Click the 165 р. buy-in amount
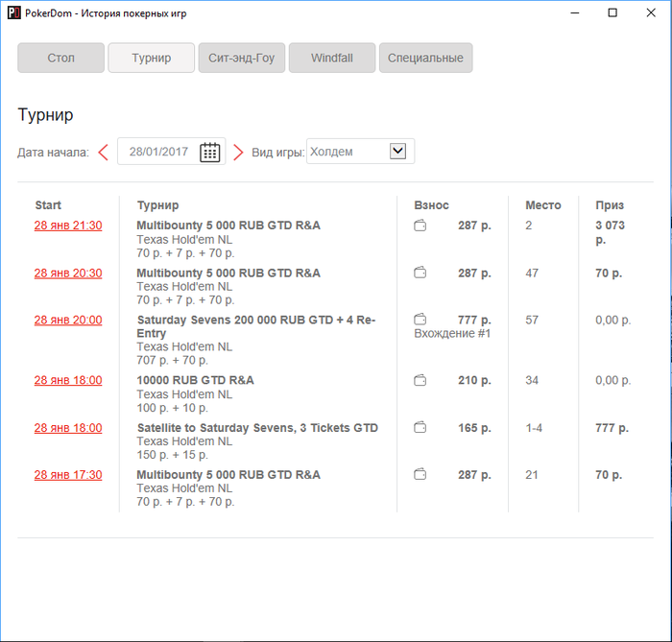Viewport: 672px width, 642px height. [x=474, y=428]
